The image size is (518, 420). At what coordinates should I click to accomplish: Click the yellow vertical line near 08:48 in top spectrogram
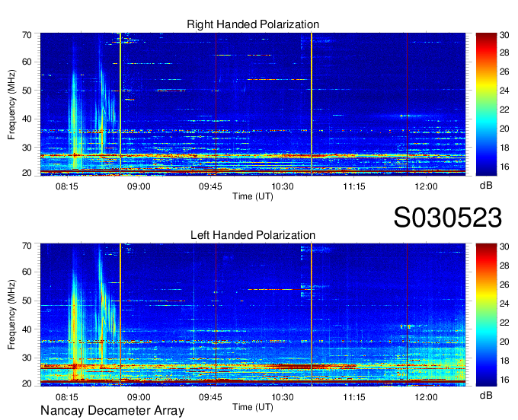click(x=120, y=104)
